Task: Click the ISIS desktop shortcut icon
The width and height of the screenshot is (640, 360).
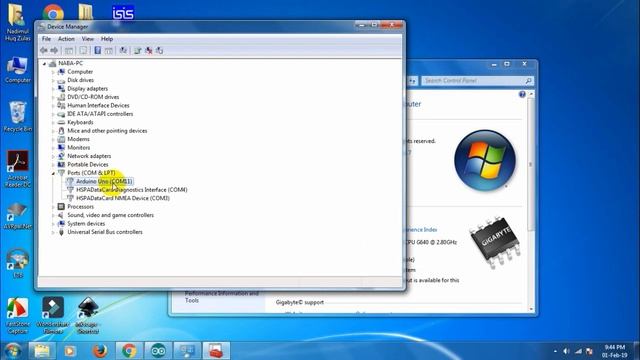Action: point(123,13)
